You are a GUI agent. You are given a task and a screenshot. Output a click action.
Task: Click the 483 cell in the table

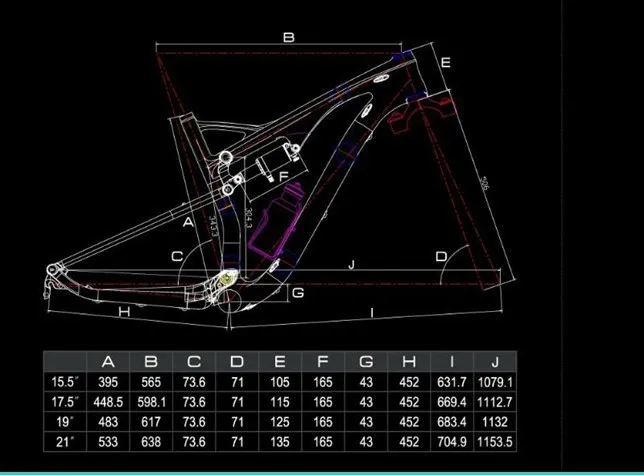point(108,422)
